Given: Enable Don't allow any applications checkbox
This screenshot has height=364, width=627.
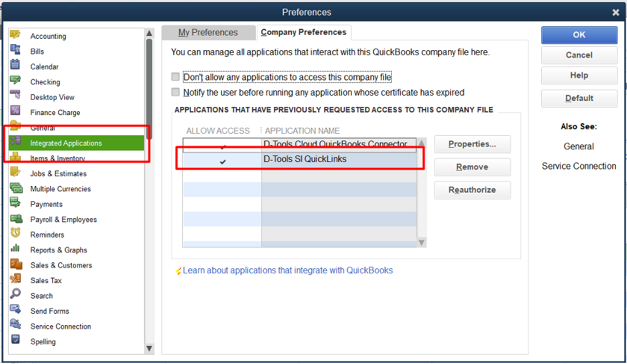Looking at the screenshot, I should click(x=175, y=77).
